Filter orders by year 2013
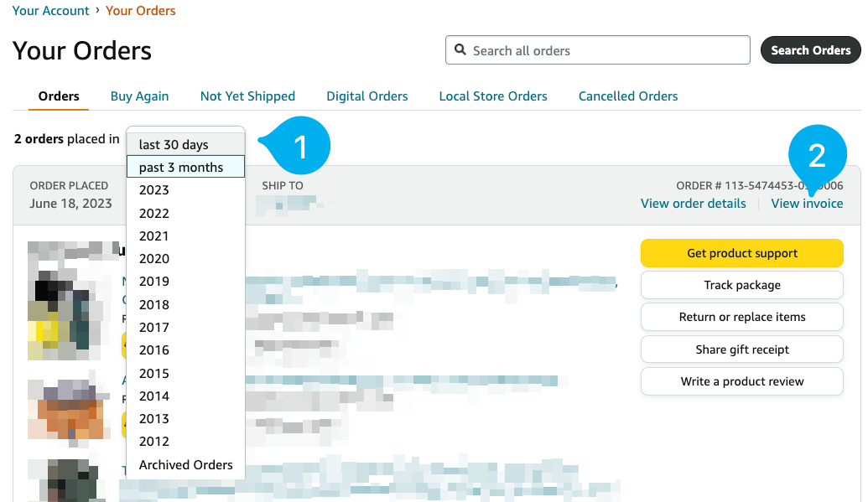 [185, 418]
